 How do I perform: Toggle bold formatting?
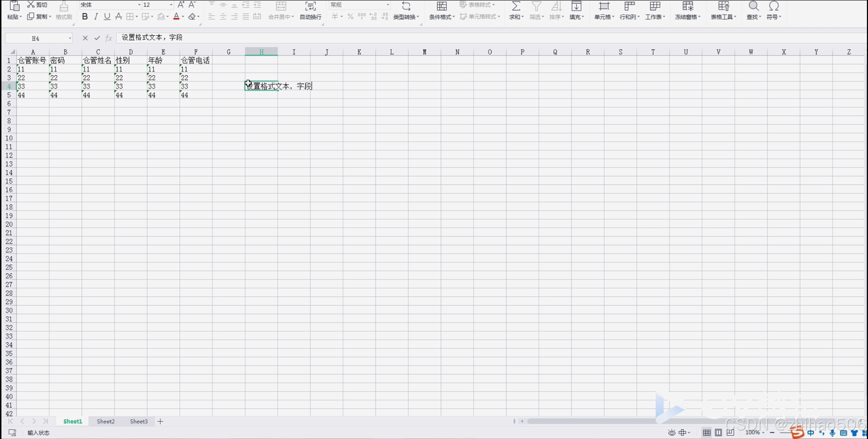tap(85, 16)
